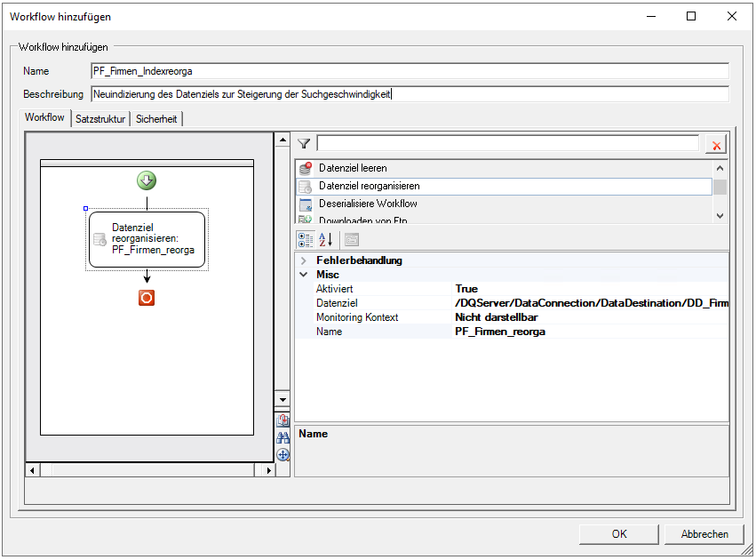Click the filter funnel icon
The image size is (756, 560).
coord(304,143)
